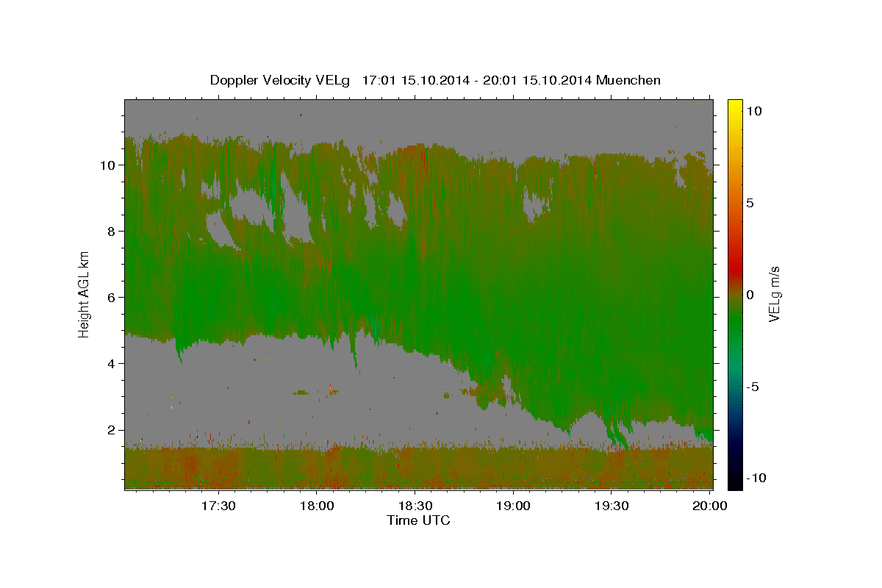Click the '19:30' time axis label
The image size is (882, 588).
pyautogui.click(x=611, y=506)
